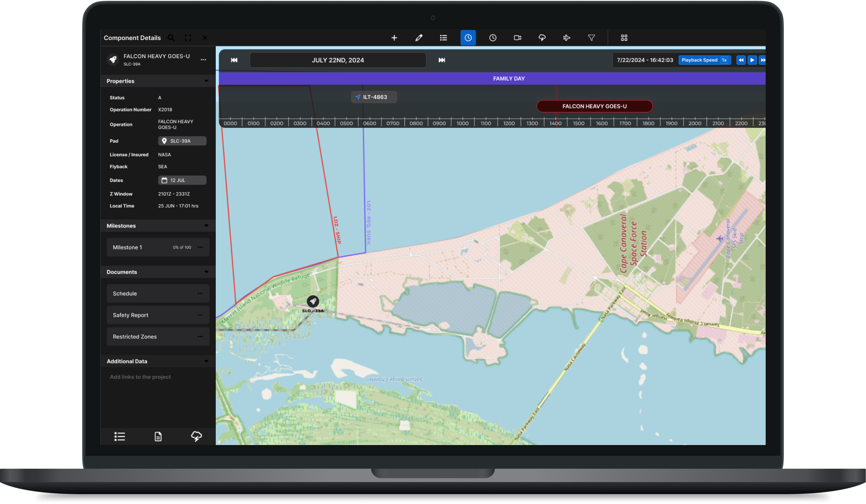Toggle fullscreen expand for Component Details

point(188,38)
